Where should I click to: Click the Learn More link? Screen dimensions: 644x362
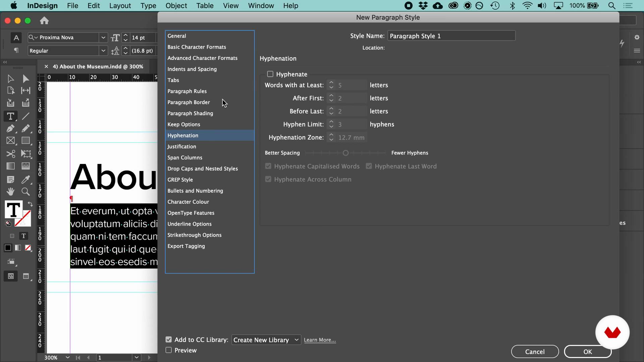(320, 340)
